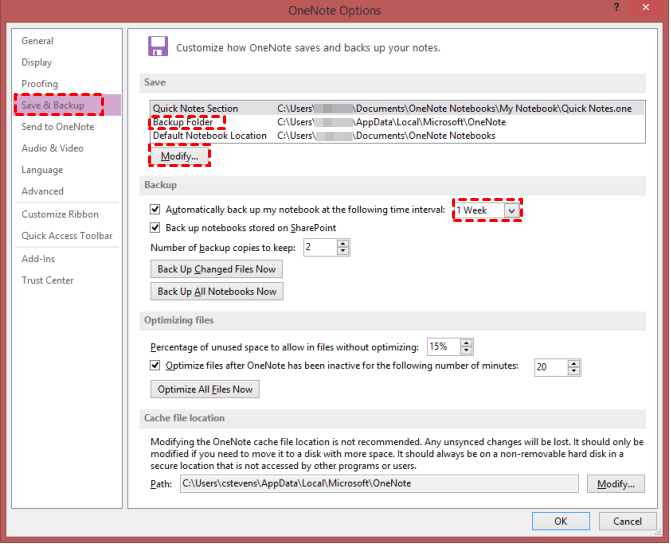The image size is (671, 544).
Task: Click Back Up Changed Files Now
Action: point(217,269)
